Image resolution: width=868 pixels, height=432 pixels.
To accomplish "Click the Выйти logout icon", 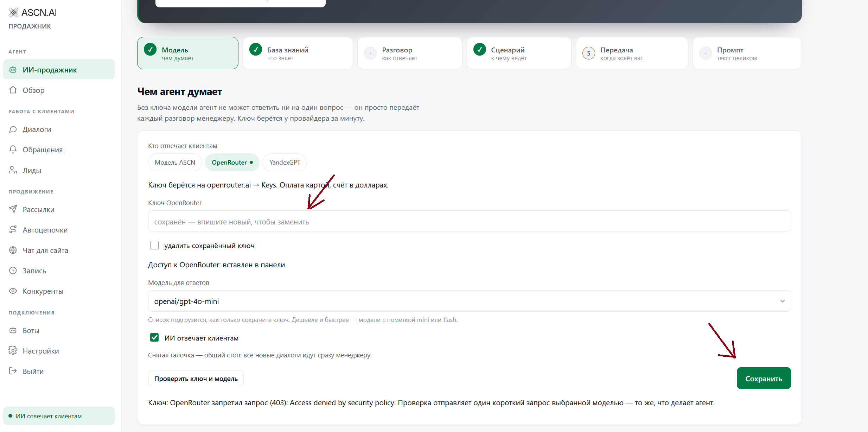I will 13,371.
